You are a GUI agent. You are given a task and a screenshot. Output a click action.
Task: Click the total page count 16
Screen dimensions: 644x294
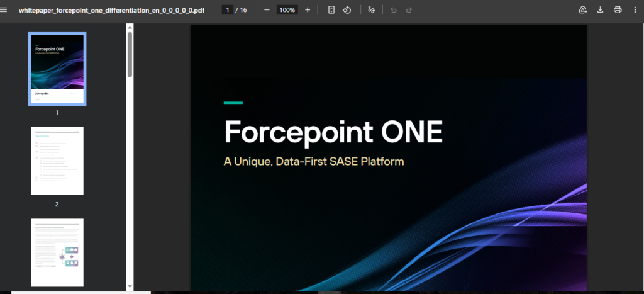[x=243, y=10]
